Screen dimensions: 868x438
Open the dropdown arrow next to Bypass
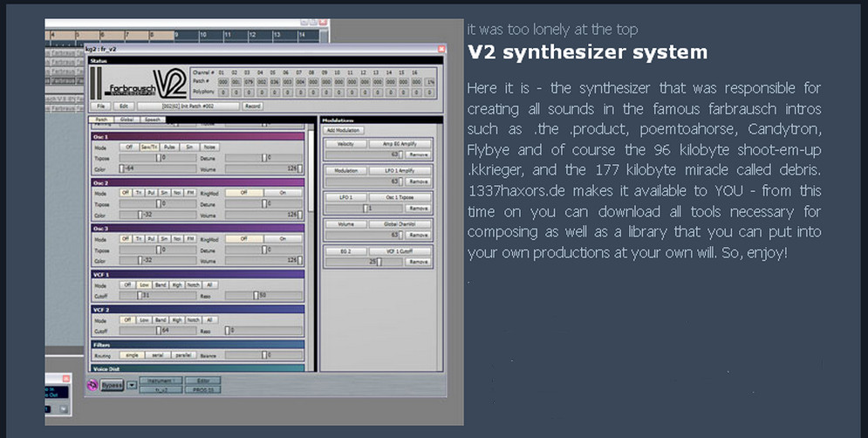(x=132, y=385)
